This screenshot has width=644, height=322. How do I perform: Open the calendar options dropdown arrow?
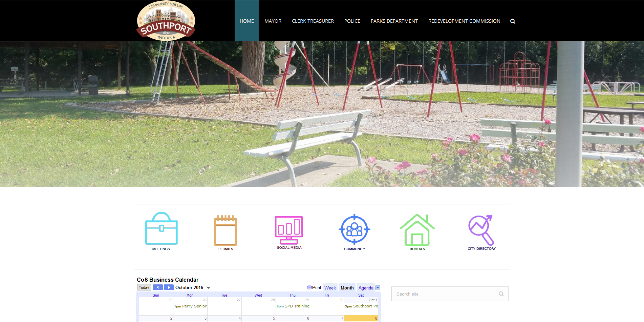tap(378, 288)
